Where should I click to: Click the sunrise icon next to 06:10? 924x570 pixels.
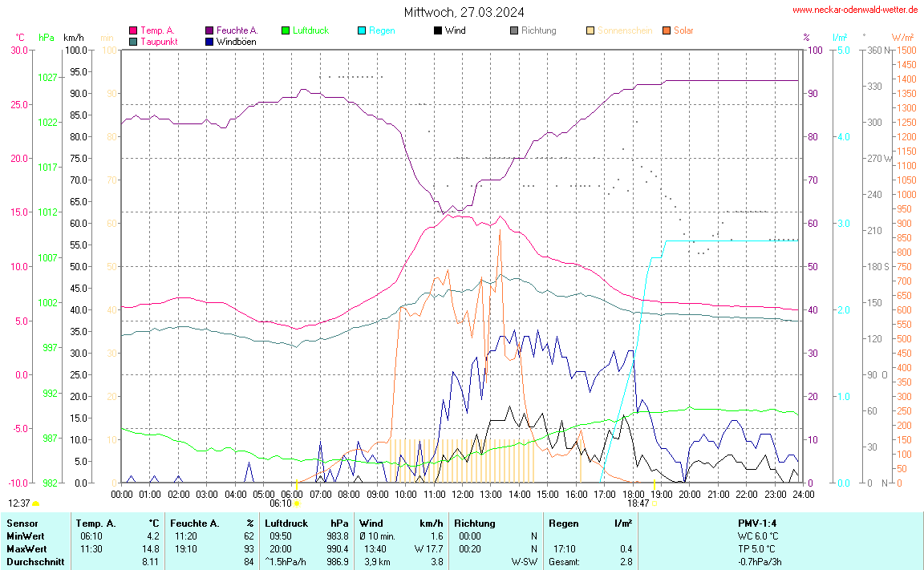pos(297,503)
